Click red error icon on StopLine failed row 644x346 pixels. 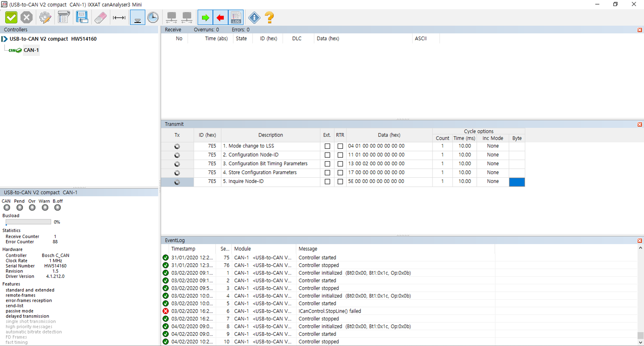point(165,311)
